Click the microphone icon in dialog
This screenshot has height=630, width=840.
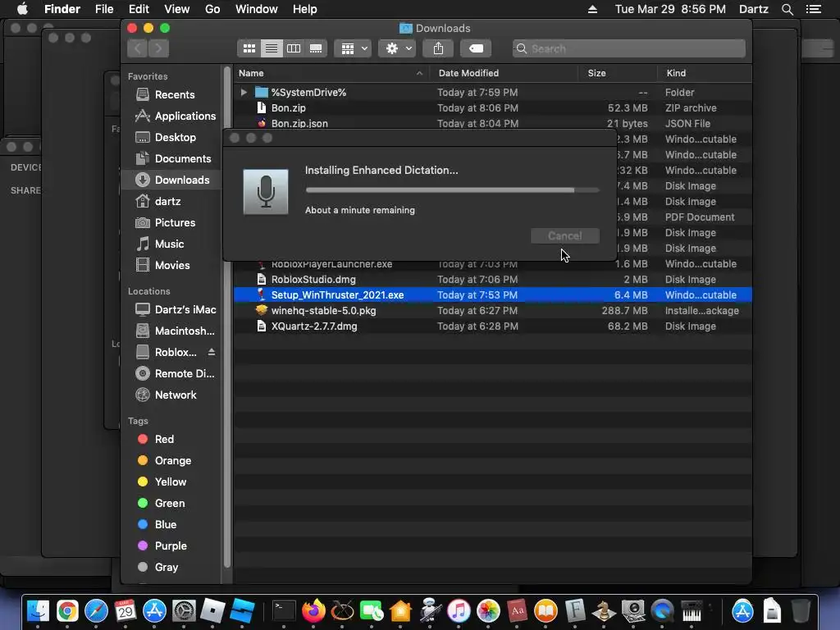266,192
